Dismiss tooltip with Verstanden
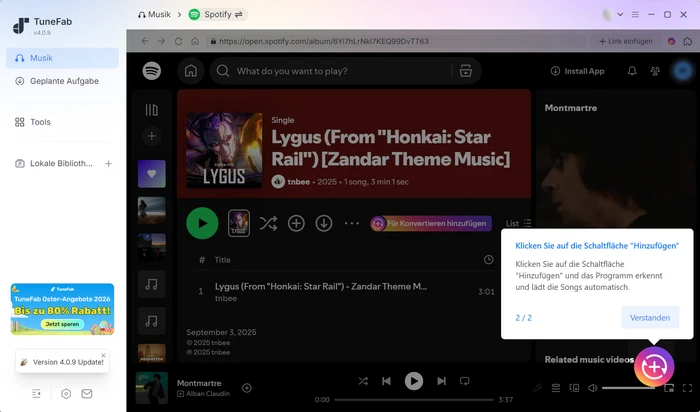Image resolution: width=700 pixels, height=412 pixels. click(x=650, y=317)
